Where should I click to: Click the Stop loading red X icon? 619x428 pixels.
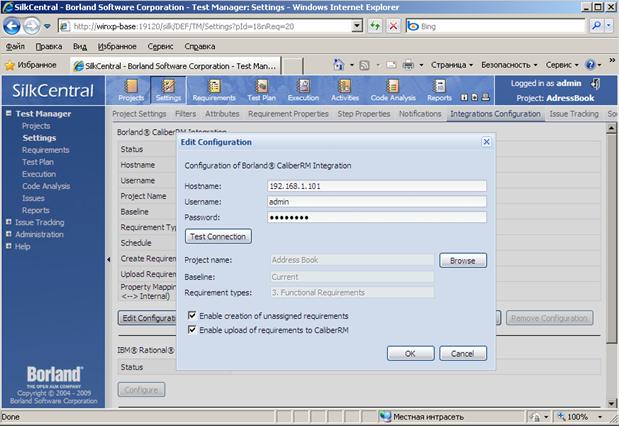click(x=393, y=26)
